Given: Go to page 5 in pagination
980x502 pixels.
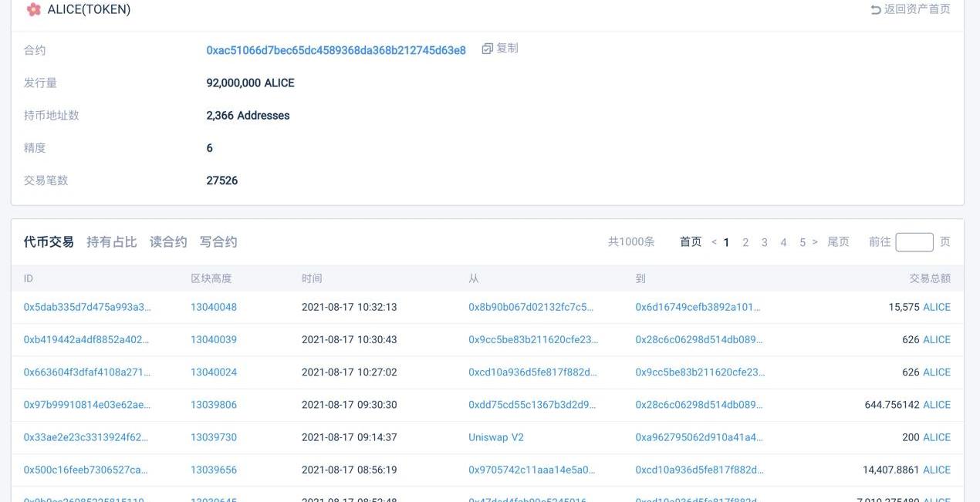Looking at the screenshot, I should tap(803, 242).
